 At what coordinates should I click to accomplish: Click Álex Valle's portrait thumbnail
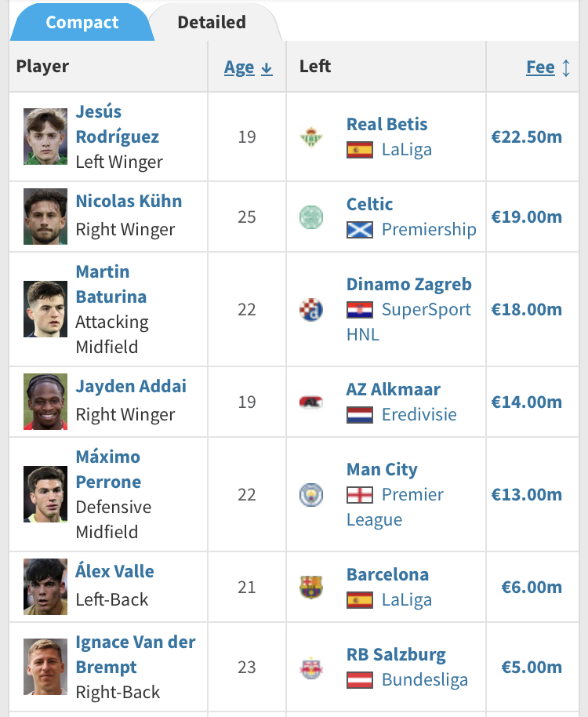tap(45, 587)
